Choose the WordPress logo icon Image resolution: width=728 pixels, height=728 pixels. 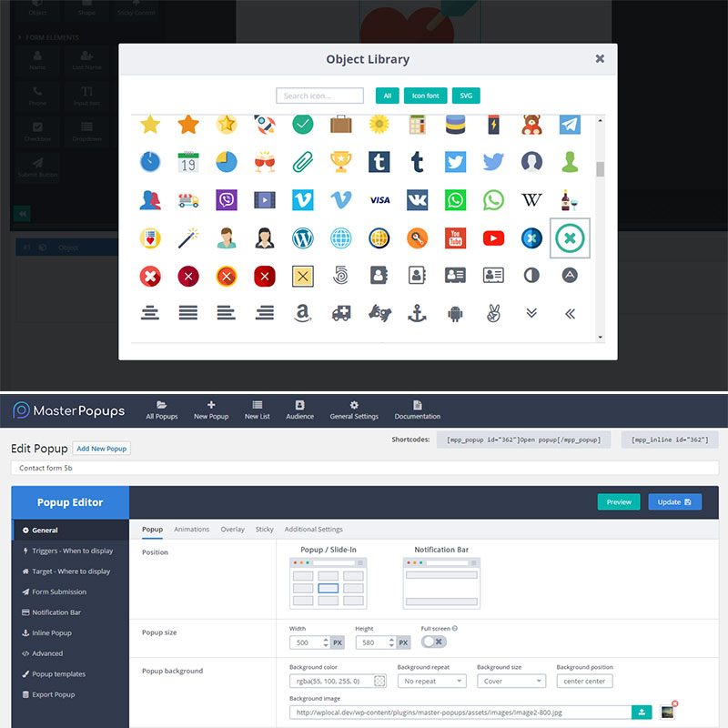[303, 238]
